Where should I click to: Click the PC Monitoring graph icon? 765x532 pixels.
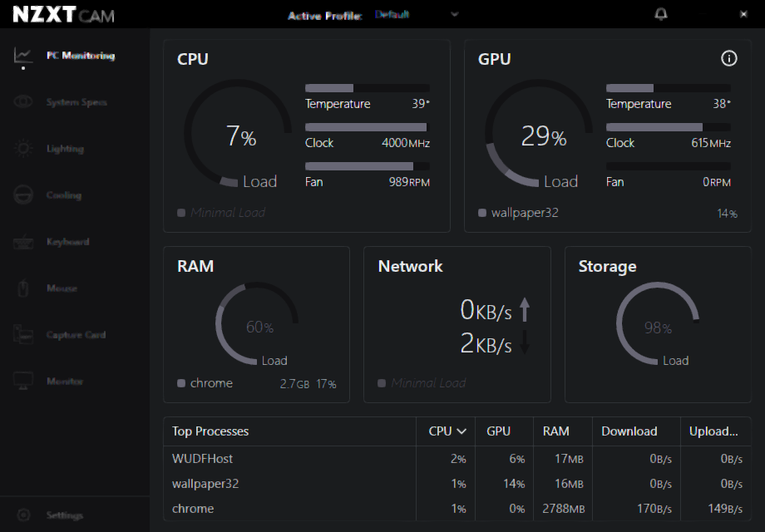pos(22,56)
